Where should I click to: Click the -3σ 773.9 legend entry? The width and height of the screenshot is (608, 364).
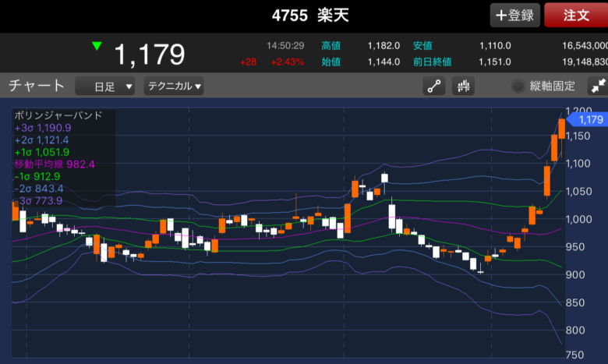(x=38, y=201)
